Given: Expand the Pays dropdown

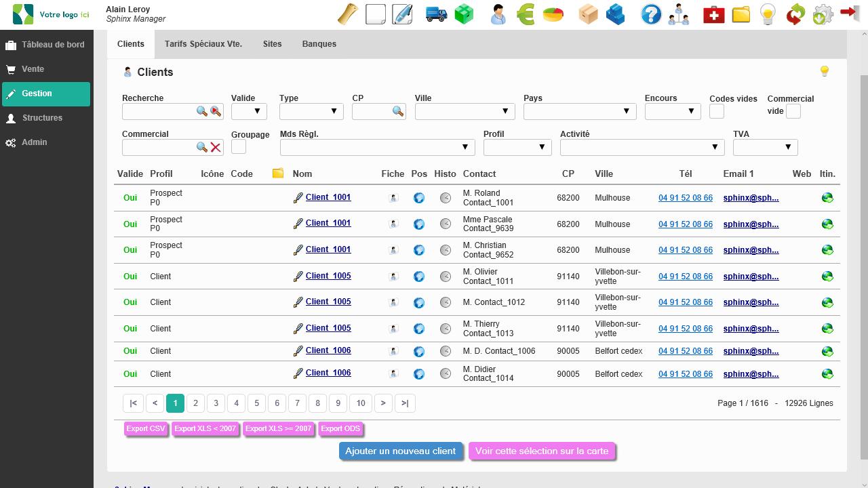Looking at the screenshot, I should point(580,111).
